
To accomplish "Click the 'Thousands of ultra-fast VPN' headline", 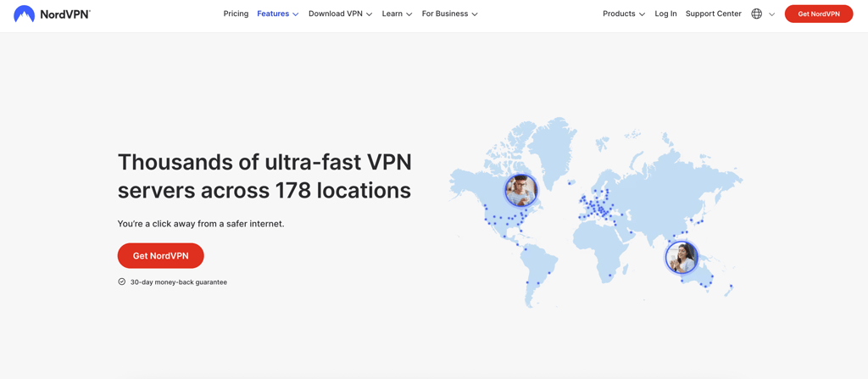I will coord(264,176).
